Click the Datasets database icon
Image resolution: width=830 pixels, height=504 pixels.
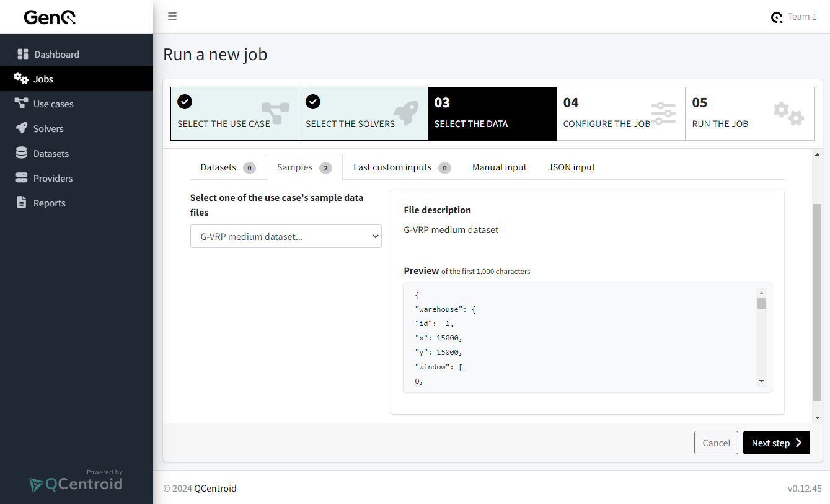[x=22, y=153]
